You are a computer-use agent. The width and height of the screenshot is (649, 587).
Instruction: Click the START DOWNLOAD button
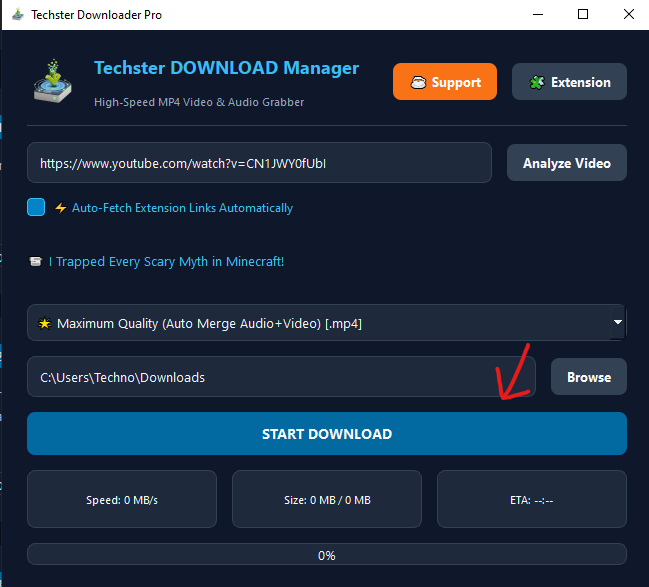327,433
